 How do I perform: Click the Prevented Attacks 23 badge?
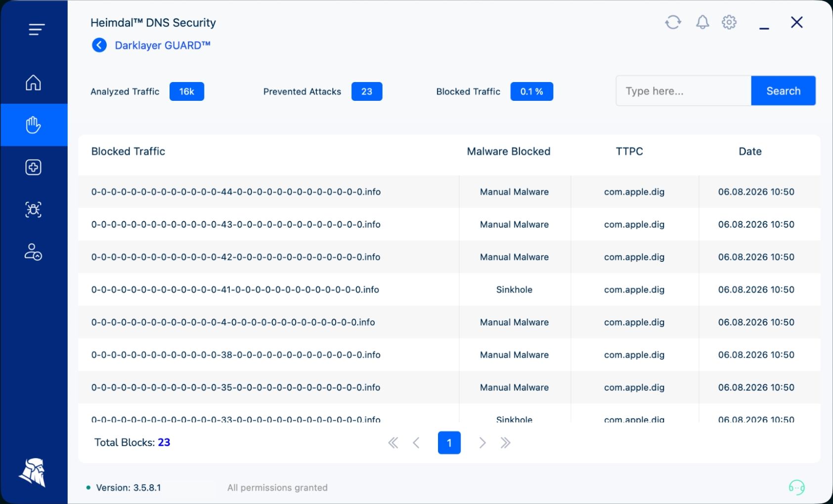point(367,91)
